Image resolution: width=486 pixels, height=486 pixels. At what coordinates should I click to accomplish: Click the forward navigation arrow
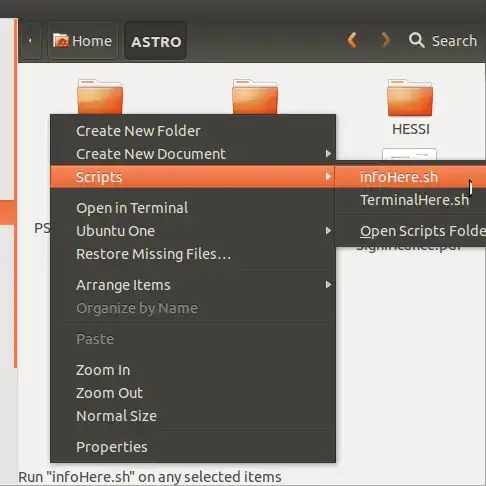tap(385, 40)
